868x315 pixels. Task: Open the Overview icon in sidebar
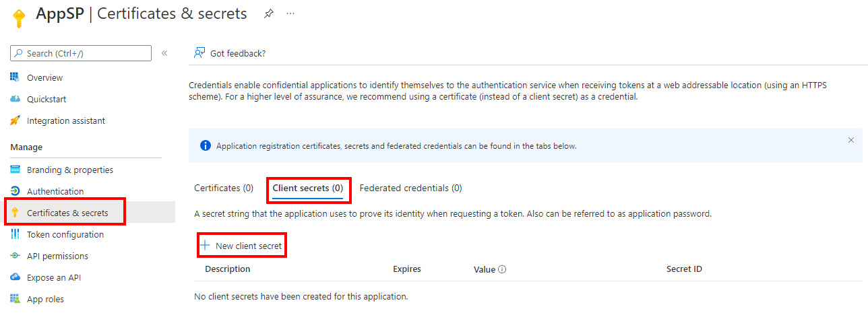pos(15,77)
